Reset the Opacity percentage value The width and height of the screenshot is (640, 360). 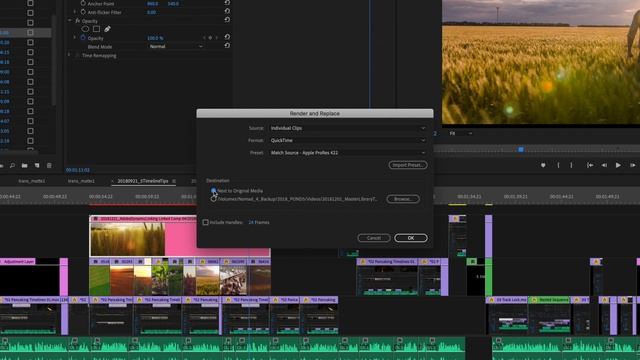[227, 37]
